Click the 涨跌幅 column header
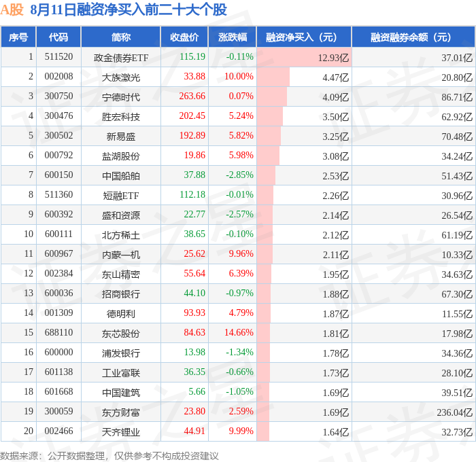The height and width of the screenshot is (462, 476). click(x=233, y=37)
